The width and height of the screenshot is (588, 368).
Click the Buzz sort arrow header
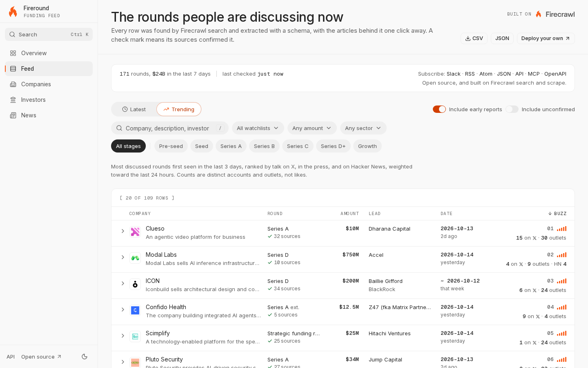pos(557,213)
